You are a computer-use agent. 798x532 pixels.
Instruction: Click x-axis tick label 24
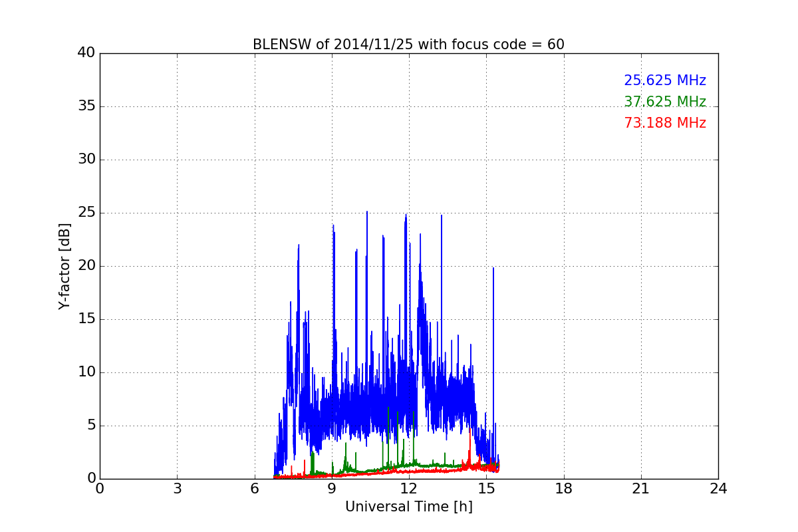pyautogui.click(x=718, y=489)
